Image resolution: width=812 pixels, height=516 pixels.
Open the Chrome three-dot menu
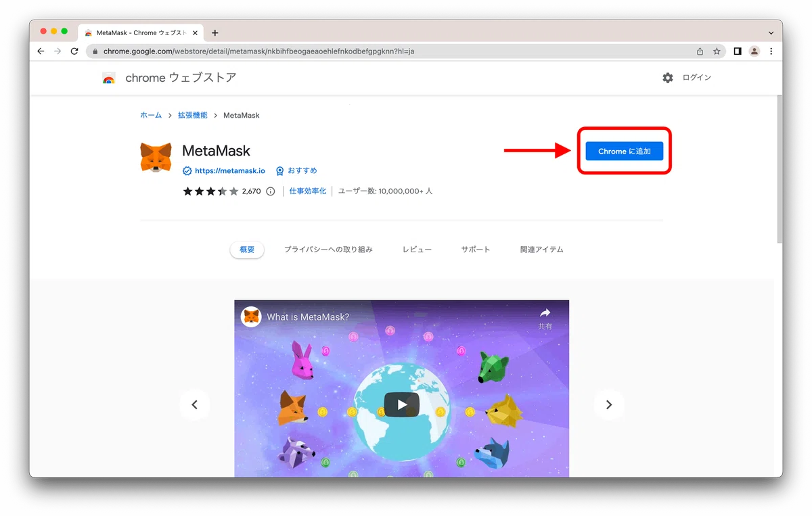(771, 51)
